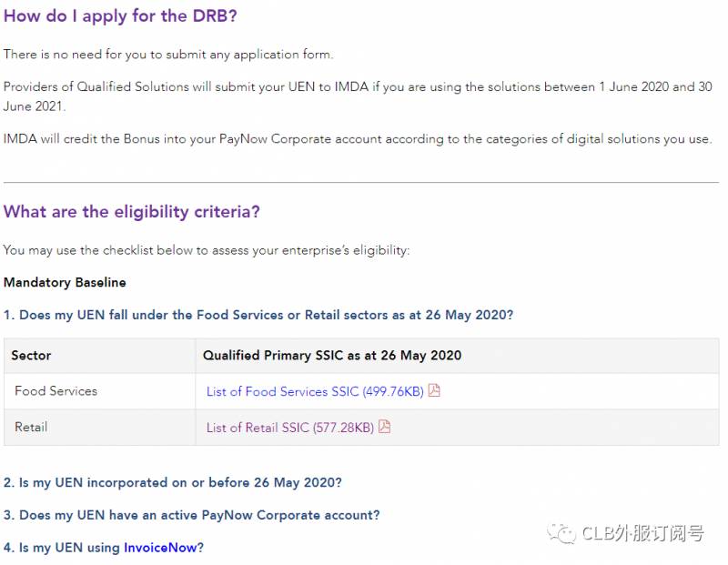Click the 'What are the eligibility criteria?' heading
The width and height of the screenshot is (728, 565).
pos(132,212)
